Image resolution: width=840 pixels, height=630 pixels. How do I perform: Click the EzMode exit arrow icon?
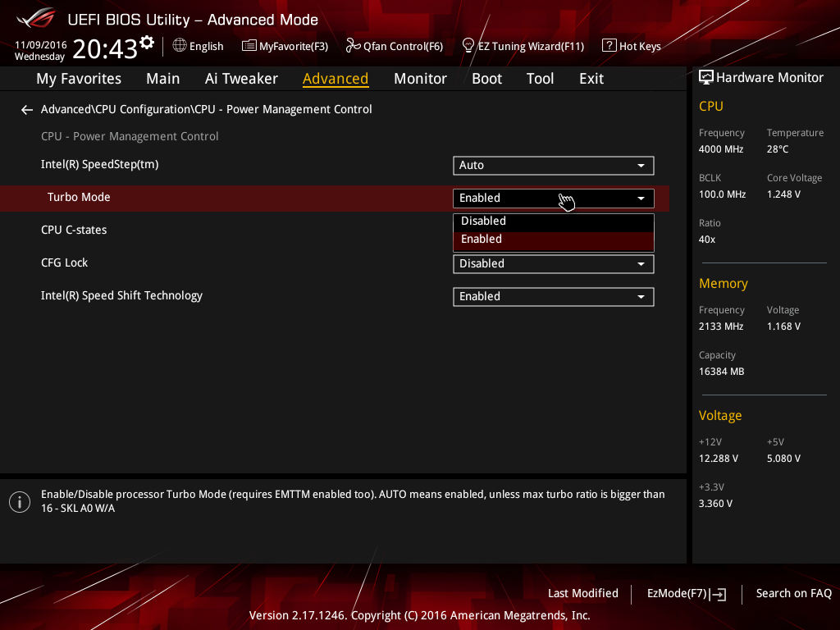(718, 594)
